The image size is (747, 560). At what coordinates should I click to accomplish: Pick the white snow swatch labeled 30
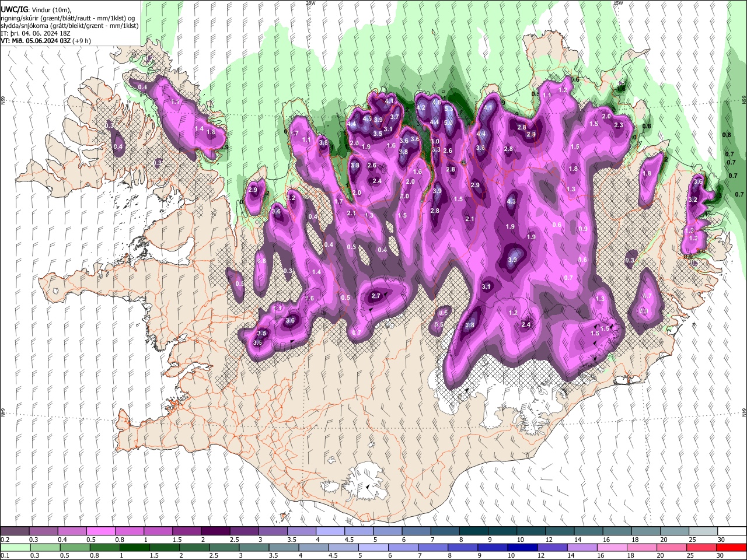(x=731, y=531)
